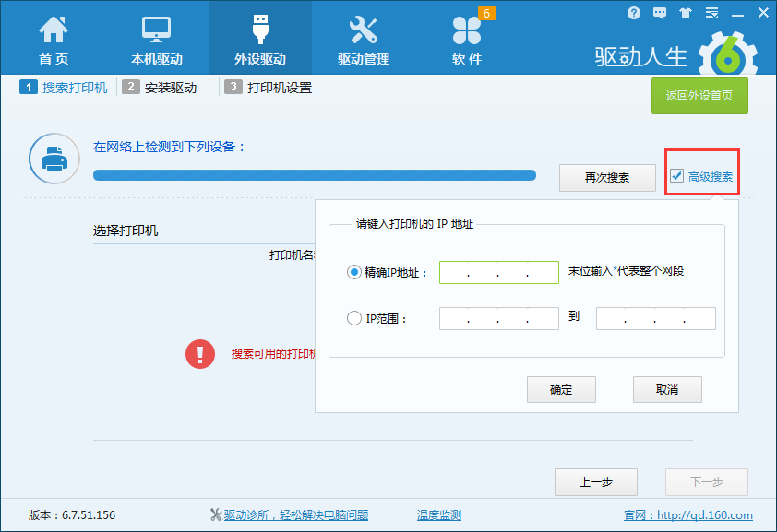Click the printer icon in the circle
This screenshot has height=532, width=777.
[x=54, y=159]
